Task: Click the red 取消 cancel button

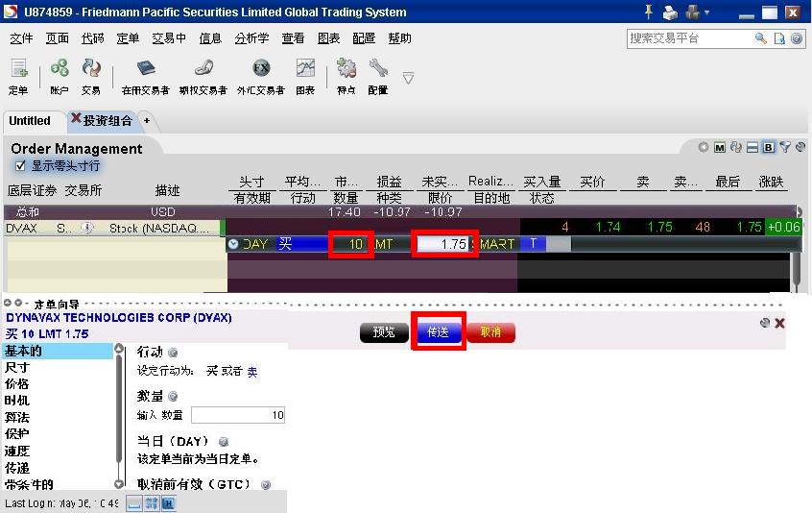Action: point(490,331)
